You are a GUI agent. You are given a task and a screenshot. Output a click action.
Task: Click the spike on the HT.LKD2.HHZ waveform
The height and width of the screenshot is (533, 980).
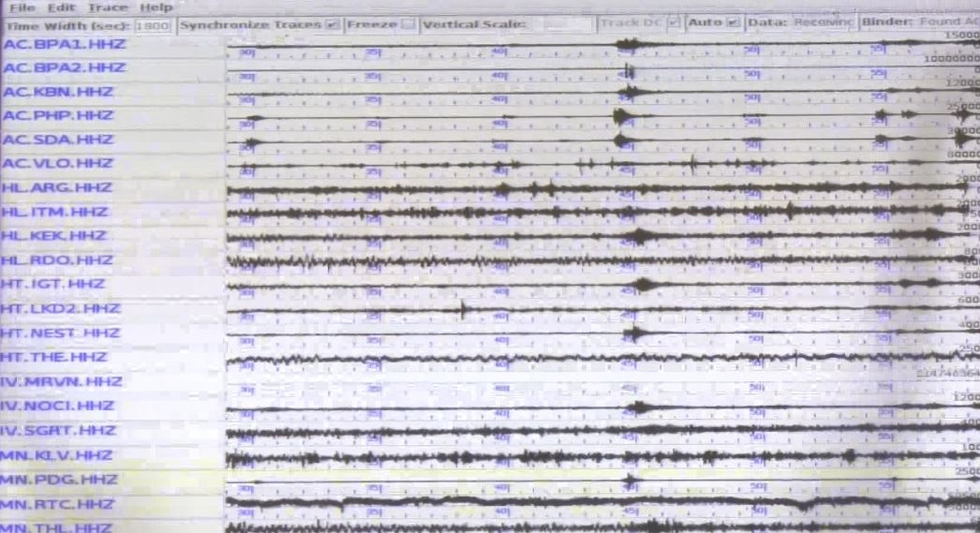tap(463, 309)
